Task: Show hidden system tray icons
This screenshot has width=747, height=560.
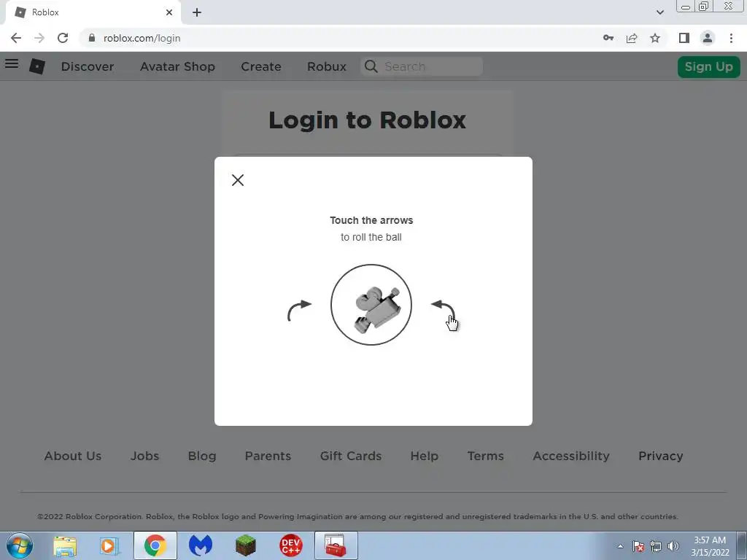Action: [x=620, y=546]
